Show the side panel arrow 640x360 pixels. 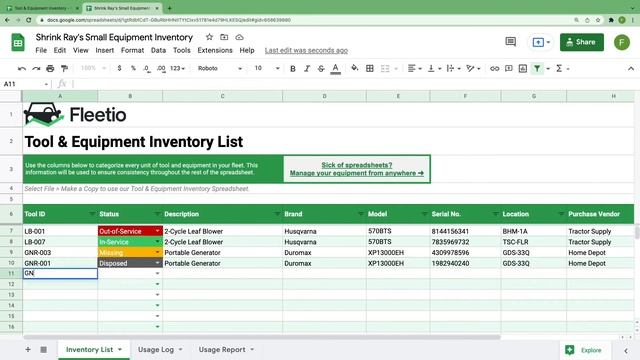[625, 350]
